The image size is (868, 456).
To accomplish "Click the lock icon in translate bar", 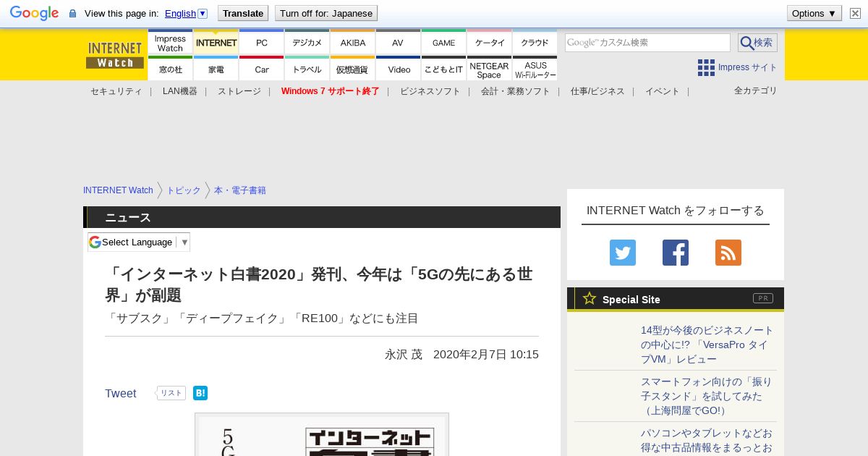I will tap(72, 14).
